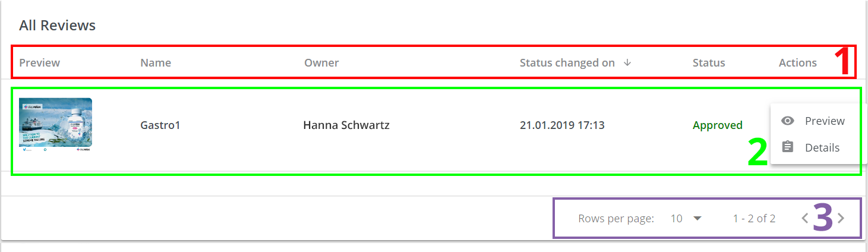
Task: Open the Rows per page dropdown arrow
Action: (697, 218)
